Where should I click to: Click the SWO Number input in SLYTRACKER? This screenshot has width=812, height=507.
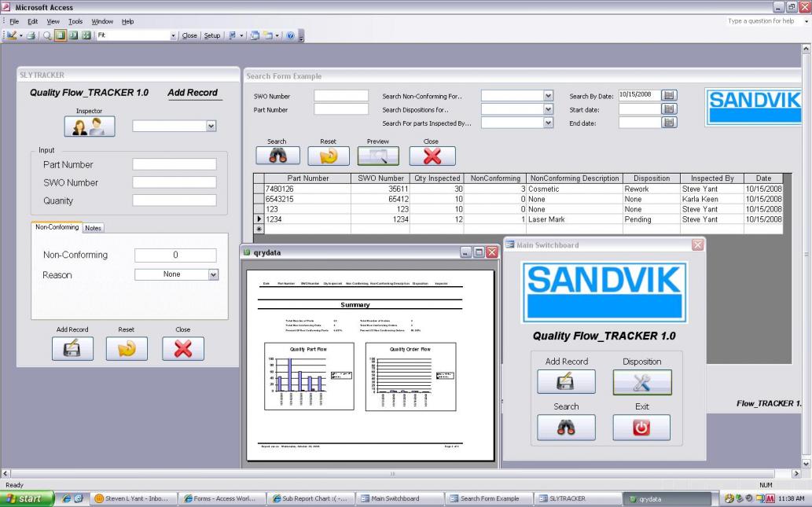point(174,182)
